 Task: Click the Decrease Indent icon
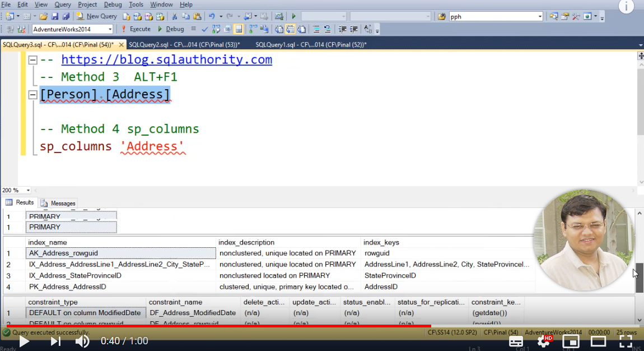pyautogui.click(x=342, y=29)
